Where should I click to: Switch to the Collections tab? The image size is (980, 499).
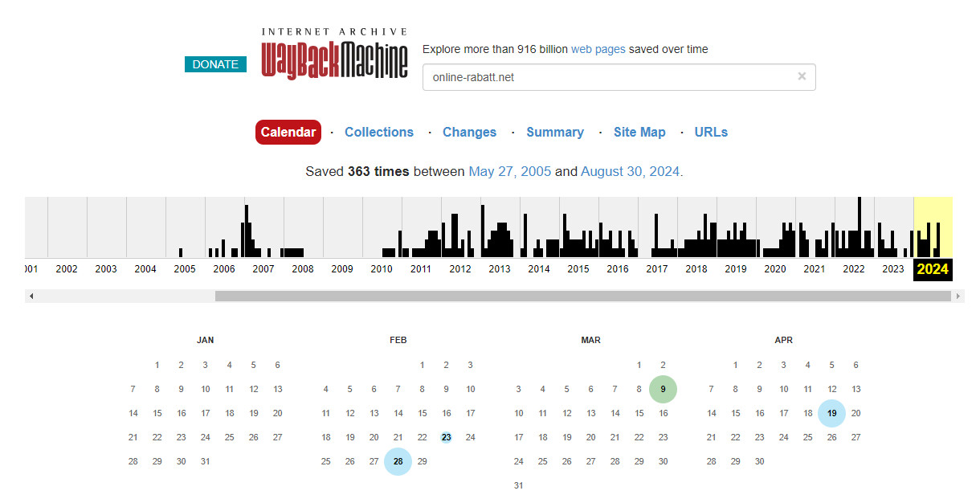379,132
